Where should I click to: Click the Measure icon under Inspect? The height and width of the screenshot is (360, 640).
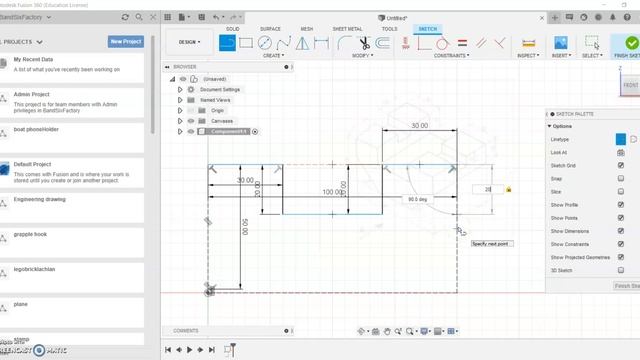pos(528,43)
